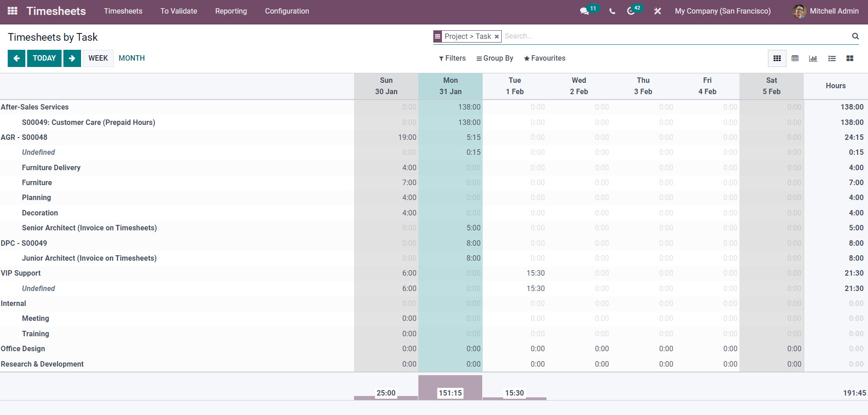This screenshot has height=415, width=868.
Task: Switch to the bar chart view
Action: pos(813,58)
